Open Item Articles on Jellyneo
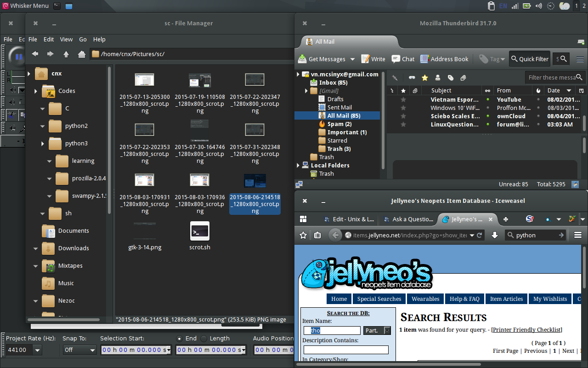 506,299
